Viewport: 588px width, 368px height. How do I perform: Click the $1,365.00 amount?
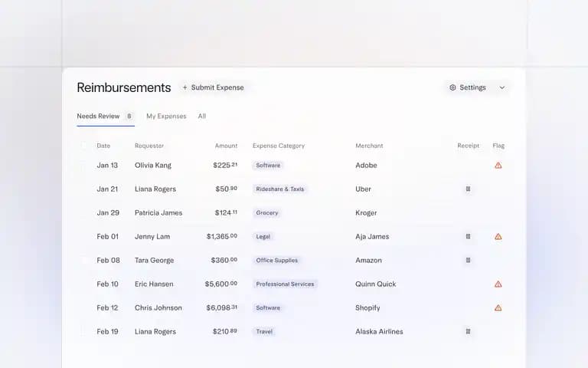[221, 237]
